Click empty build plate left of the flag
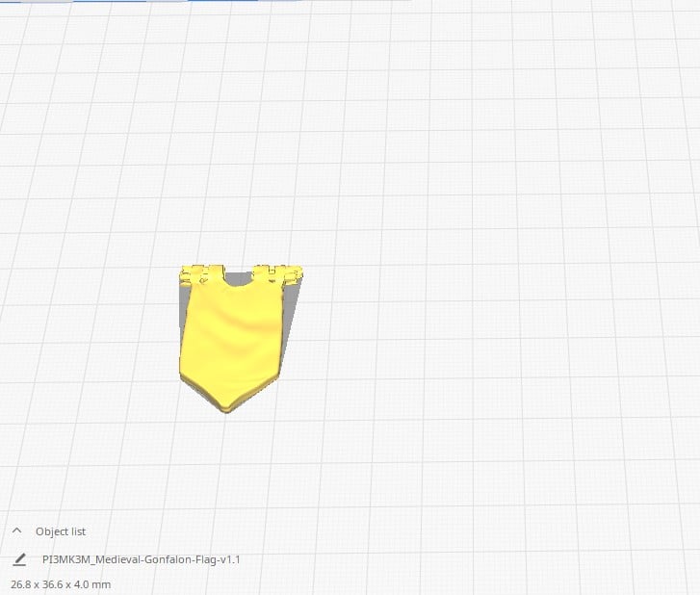This screenshot has height=595, width=700. (x=87, y=337)
